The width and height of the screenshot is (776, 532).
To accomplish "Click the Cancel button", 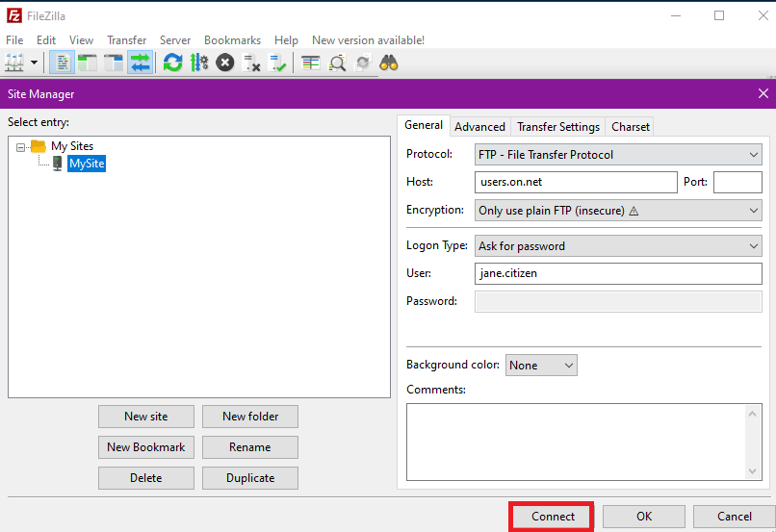I will click(x=734, y=517).
